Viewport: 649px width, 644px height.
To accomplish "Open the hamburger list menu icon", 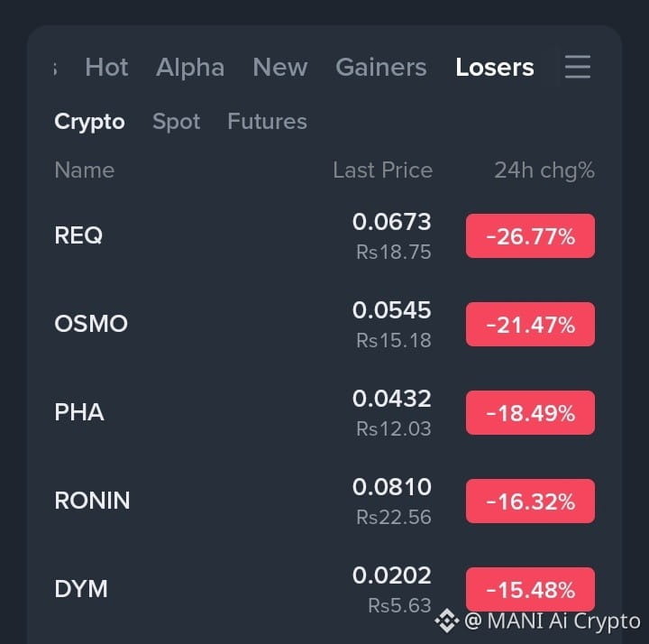I will tap(578, 67).
